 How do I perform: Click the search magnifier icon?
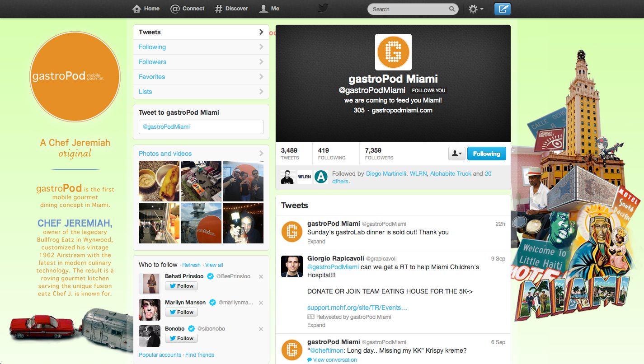(451, 9)
